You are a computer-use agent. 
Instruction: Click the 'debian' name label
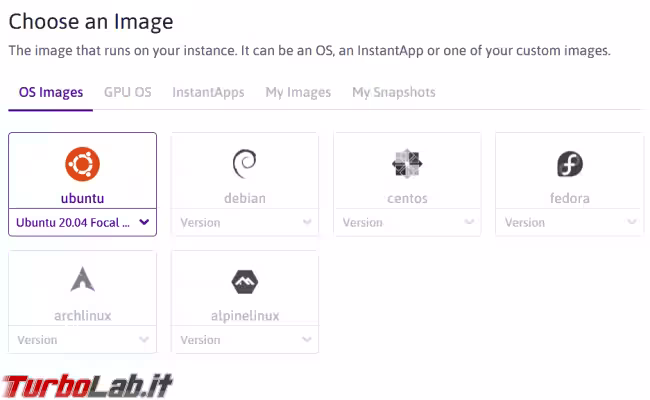pyautogui.click(x=244, y=198)
